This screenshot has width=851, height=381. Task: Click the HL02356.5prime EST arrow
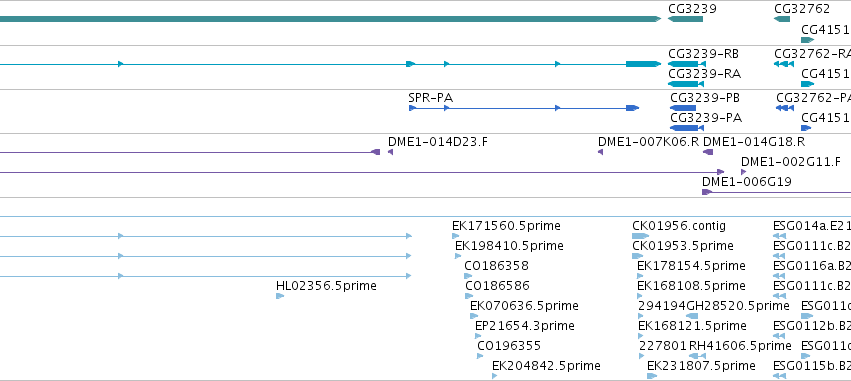point(280,296)
